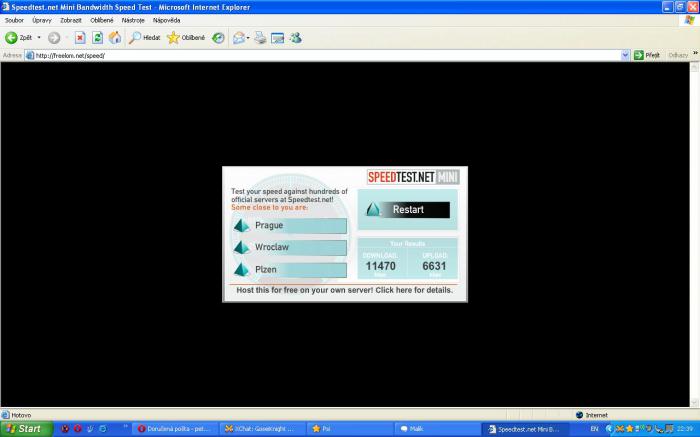Go back with the green Zpět arrow

pyautogui.click(x=18, y=38)
